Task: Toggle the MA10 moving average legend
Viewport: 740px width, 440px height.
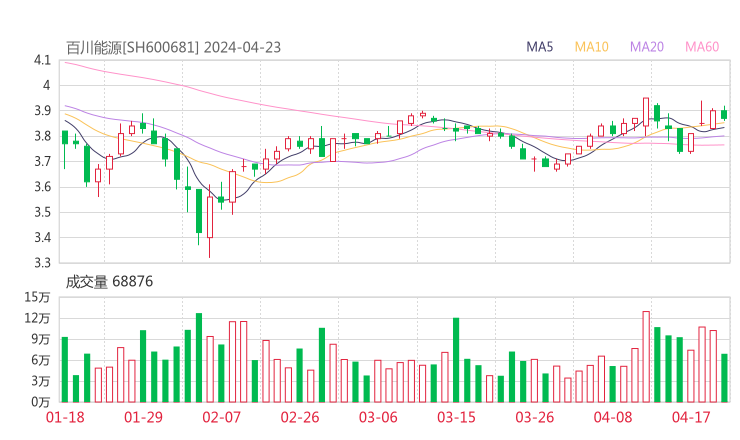Action: click(592, 47)
